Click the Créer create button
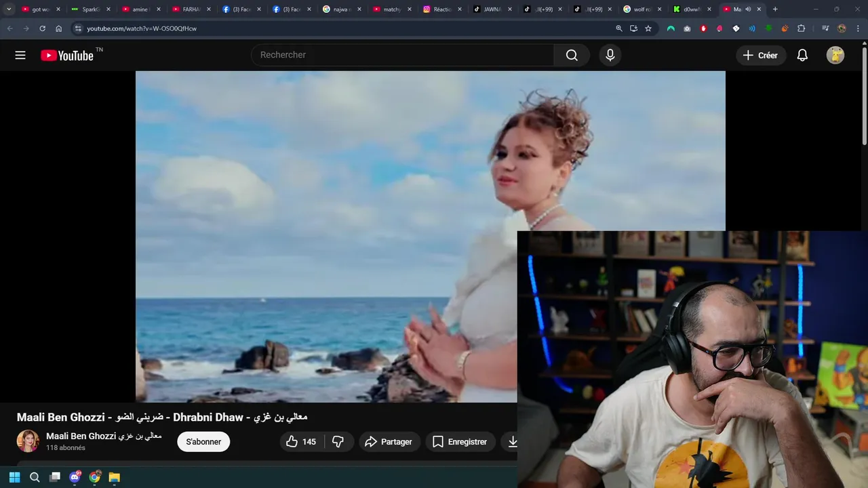 pos(760,56)
